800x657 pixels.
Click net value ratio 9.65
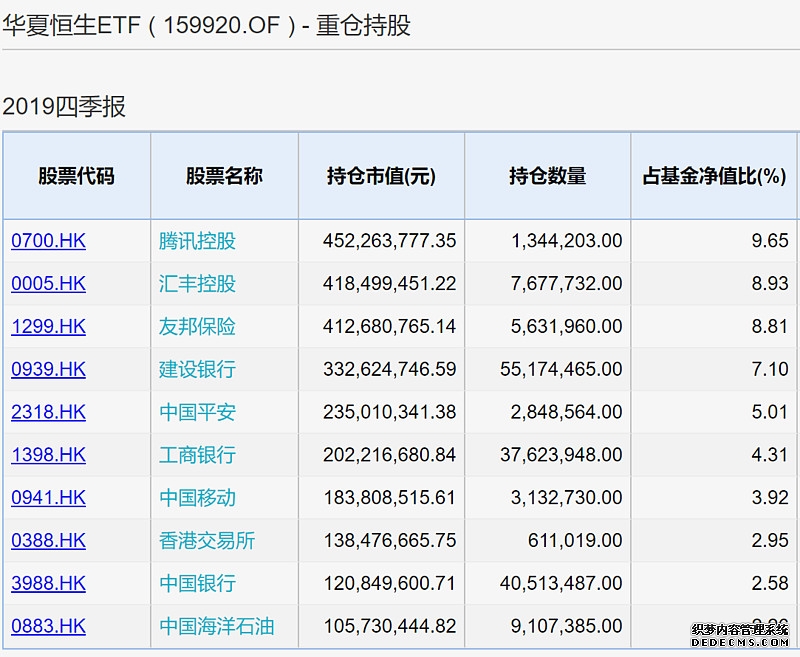click(x=770, y=241)
